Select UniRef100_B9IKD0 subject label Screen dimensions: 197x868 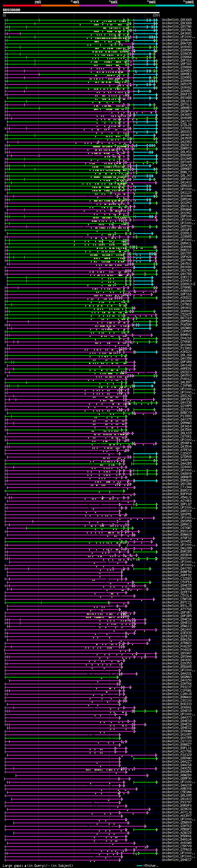177,267
